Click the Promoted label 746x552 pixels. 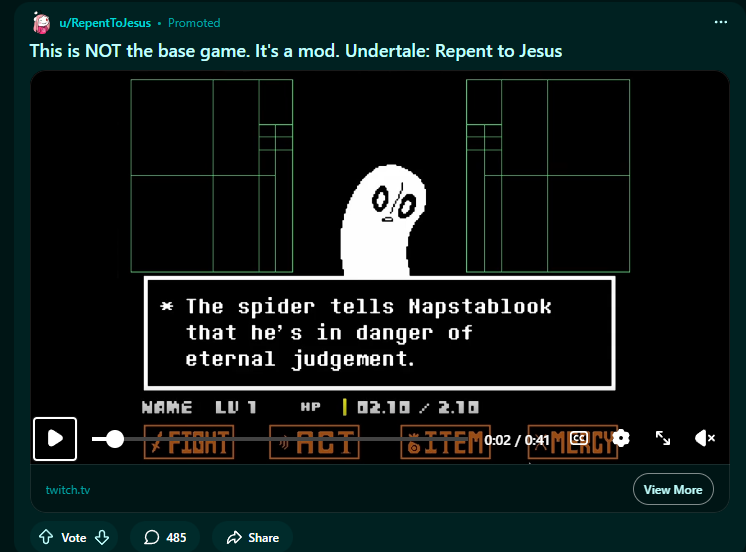pos(194,23)
